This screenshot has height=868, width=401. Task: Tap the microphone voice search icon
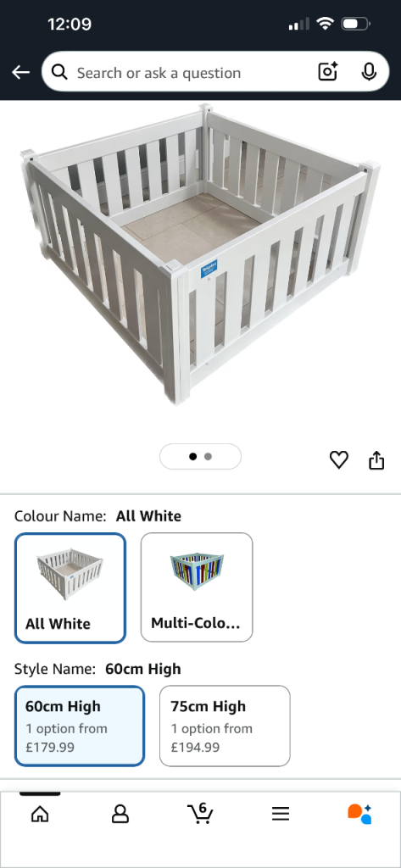point(369,72)
